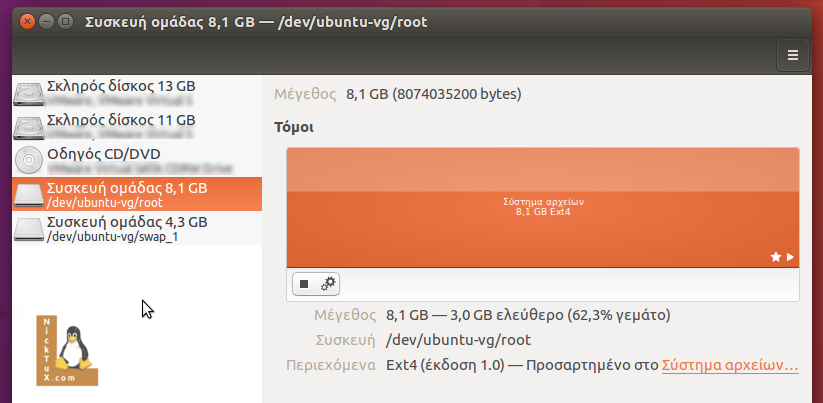This screenshot has height=403, width=823.
Task: Click the 11 GB hard disk drive icon
Action: pyautogui.click(x=29, y=127)
